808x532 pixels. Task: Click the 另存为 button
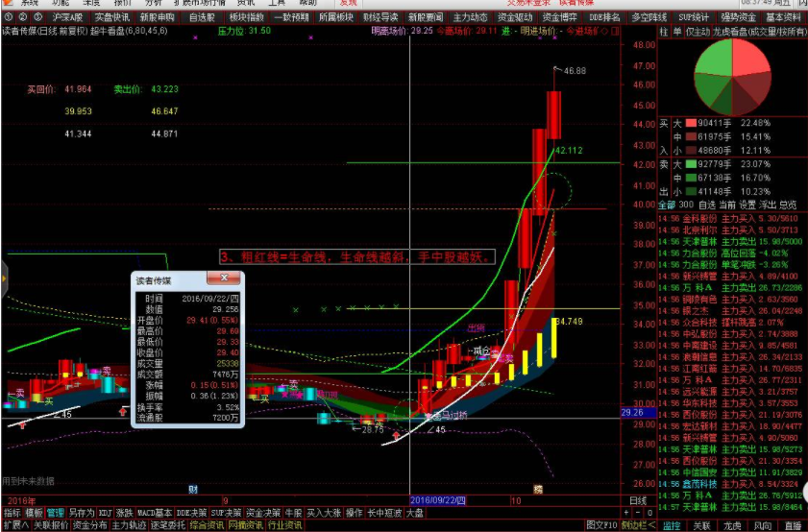pos(82,513)
